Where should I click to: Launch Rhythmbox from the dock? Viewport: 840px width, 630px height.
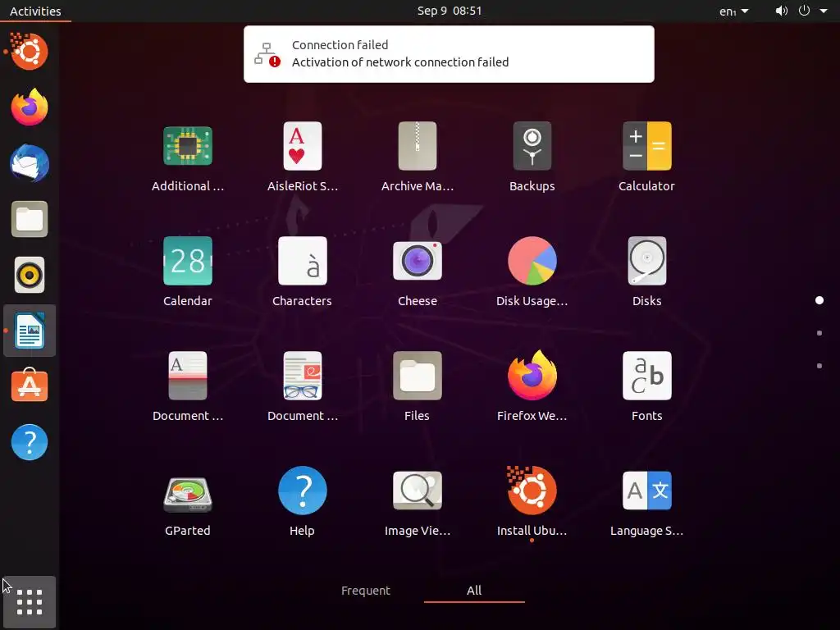30,275
